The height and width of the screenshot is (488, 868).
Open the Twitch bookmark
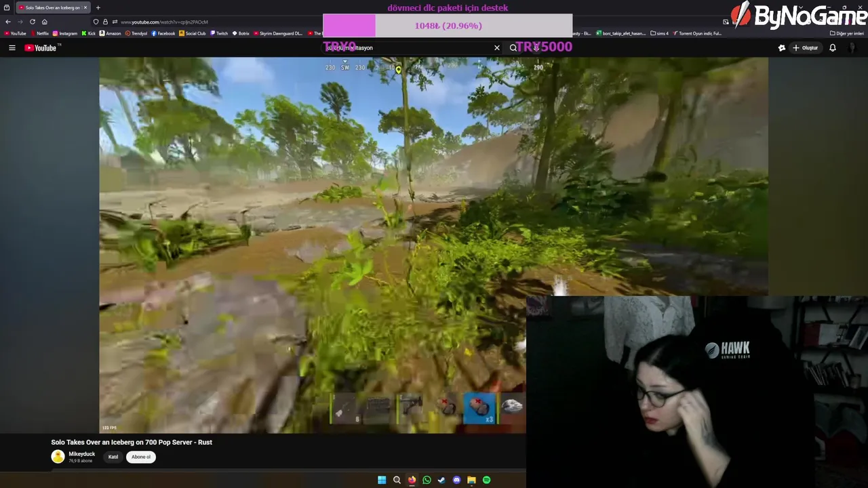click(219, 33)
